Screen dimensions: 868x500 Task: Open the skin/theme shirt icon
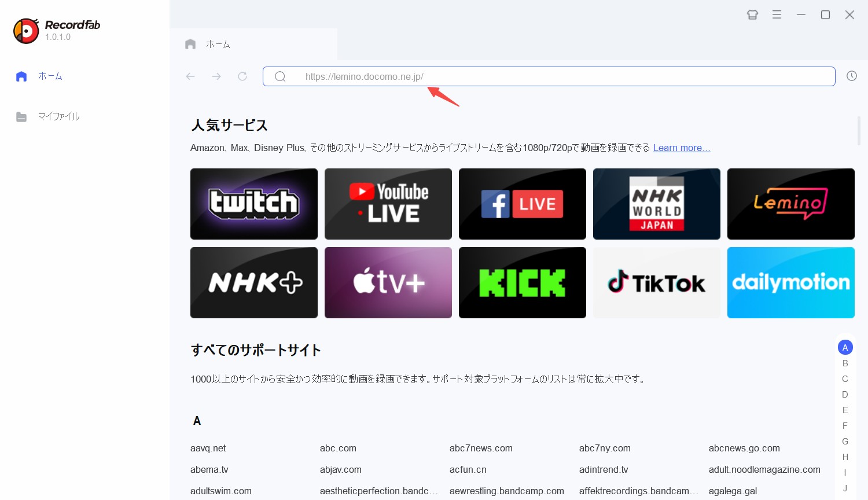[x=752, y=15]
